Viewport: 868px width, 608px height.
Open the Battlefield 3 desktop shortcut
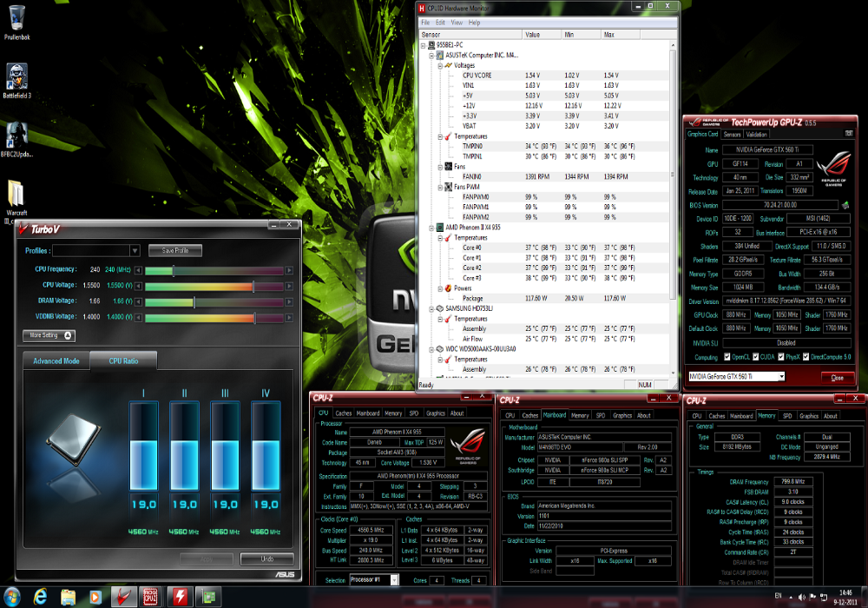17,80
